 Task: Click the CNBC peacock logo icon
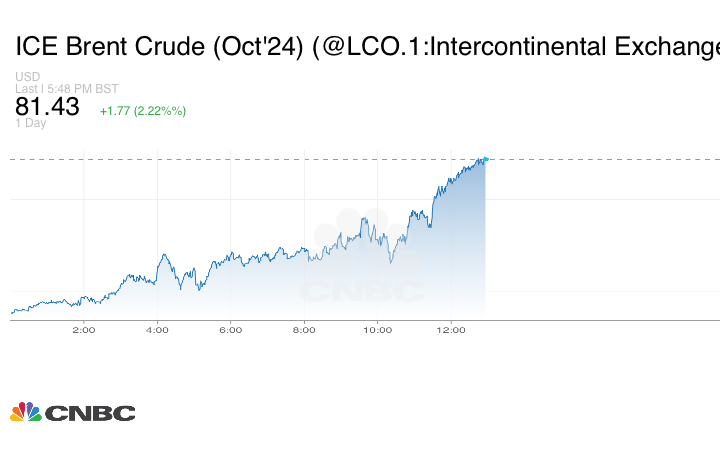[26, 411]
